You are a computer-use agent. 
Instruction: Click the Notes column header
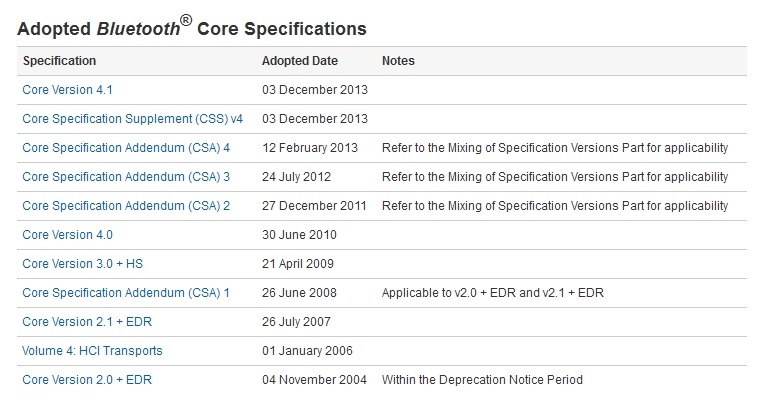[398, 61]
